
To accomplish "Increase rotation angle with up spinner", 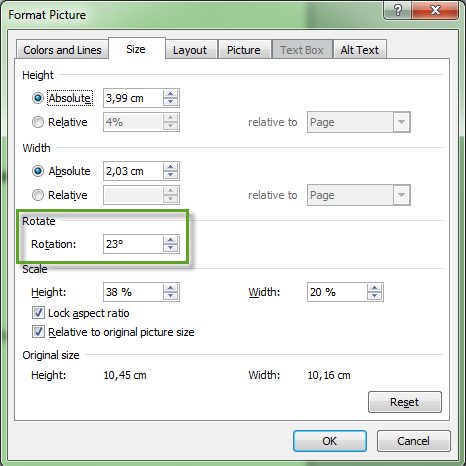I will tap(170, 240).
